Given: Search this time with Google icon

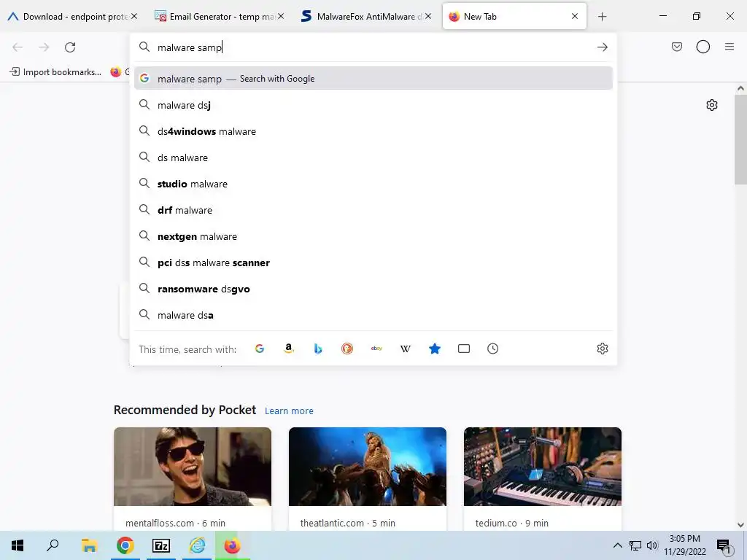Looking at the screenshot, I should [260, 349].
